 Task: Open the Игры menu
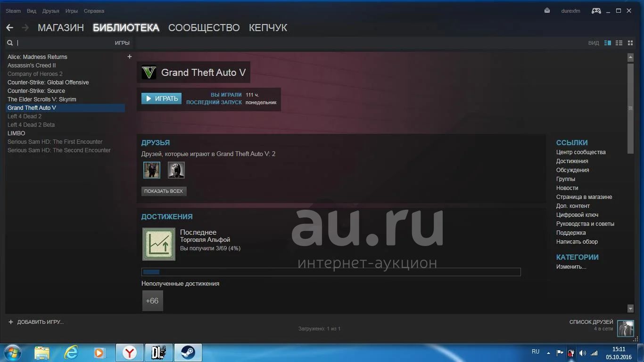(72, 11)
